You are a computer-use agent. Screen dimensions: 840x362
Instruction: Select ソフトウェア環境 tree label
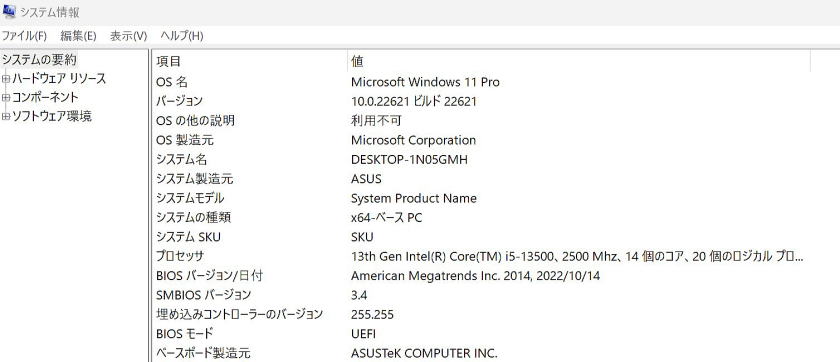pyautogui.click(x=52, y=116)
